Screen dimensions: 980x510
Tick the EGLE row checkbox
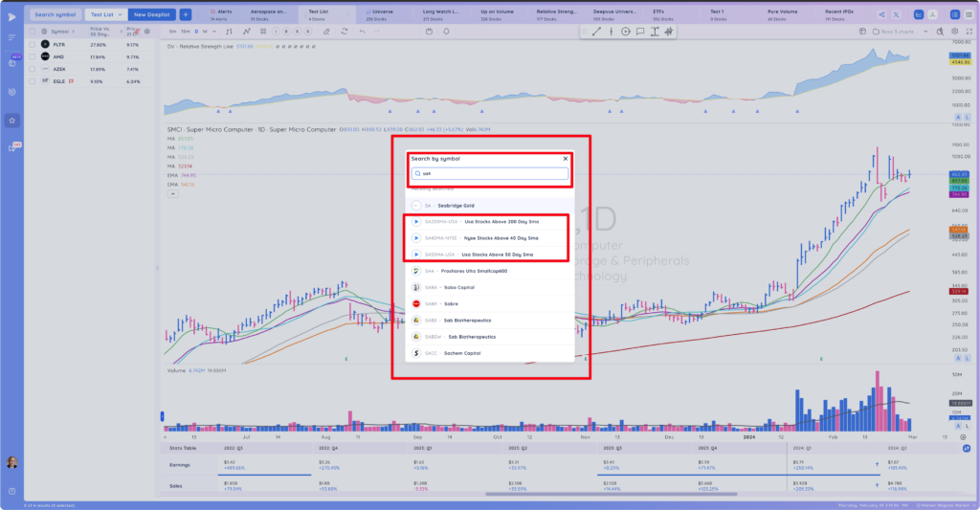33,81
